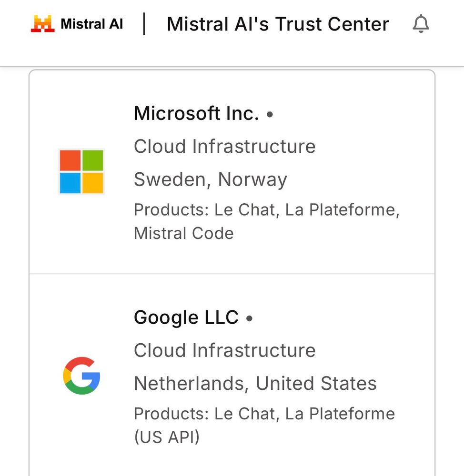Click the status dot next to Google LLC

click(x=250, y=318)
